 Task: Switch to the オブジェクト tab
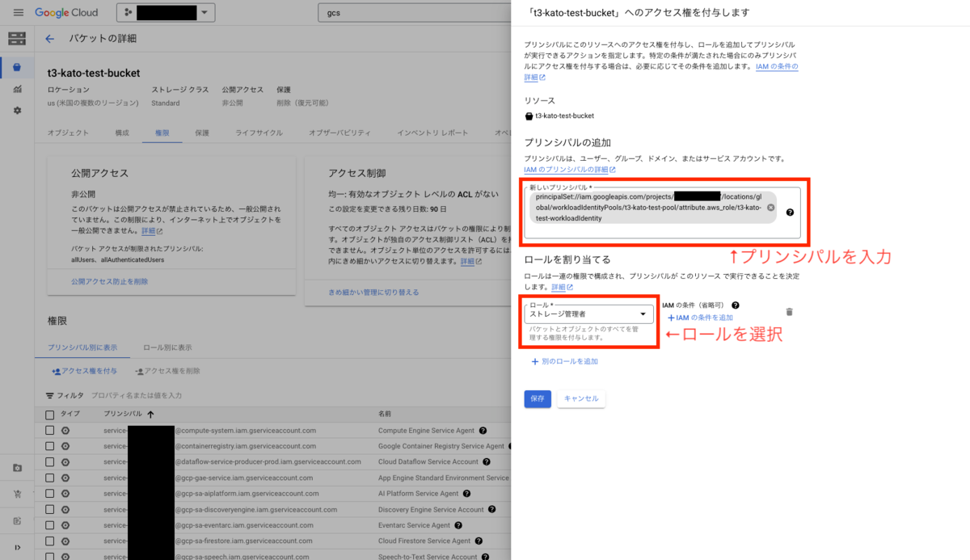coord(69,133)
